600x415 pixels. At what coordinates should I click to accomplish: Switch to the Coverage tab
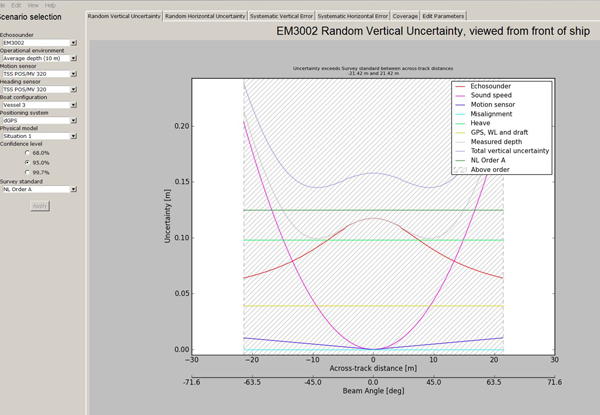(405, 16)
